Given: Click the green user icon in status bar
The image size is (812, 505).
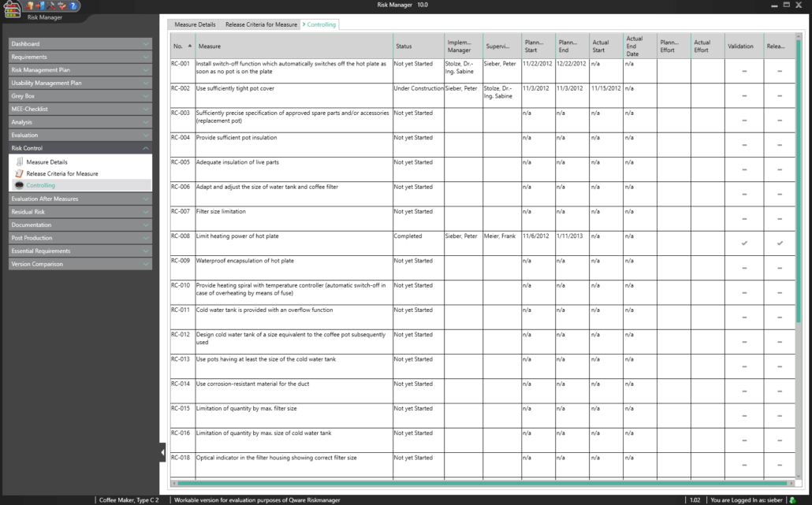Looking at the screenshot, I should pyautogui.click(x=791, y=499).
